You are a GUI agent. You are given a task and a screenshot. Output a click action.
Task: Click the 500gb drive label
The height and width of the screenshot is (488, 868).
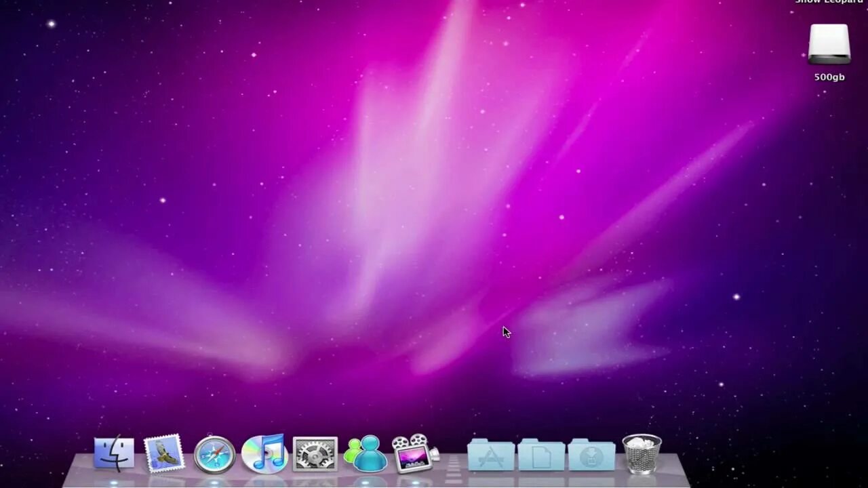(x=829, y=77)
